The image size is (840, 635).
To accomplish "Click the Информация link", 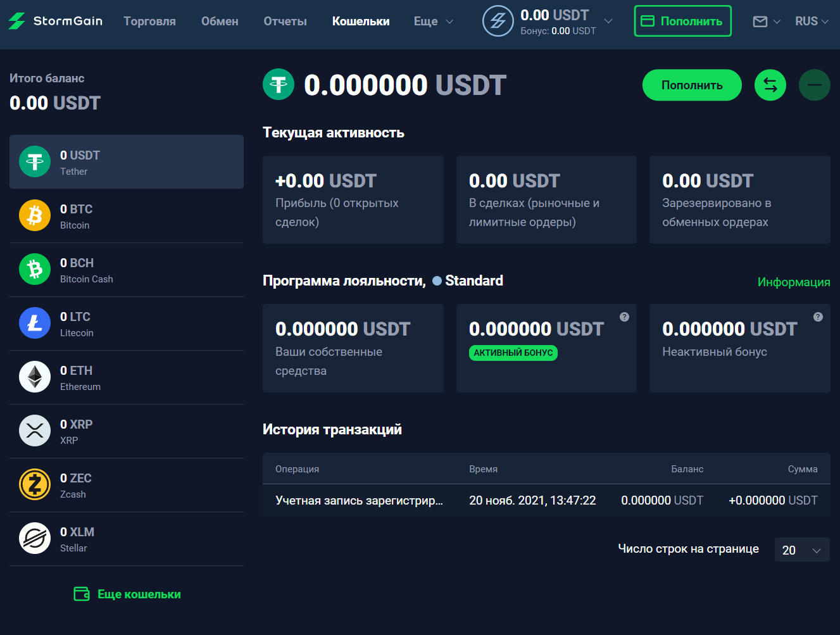I will click(x=794, y=282).
